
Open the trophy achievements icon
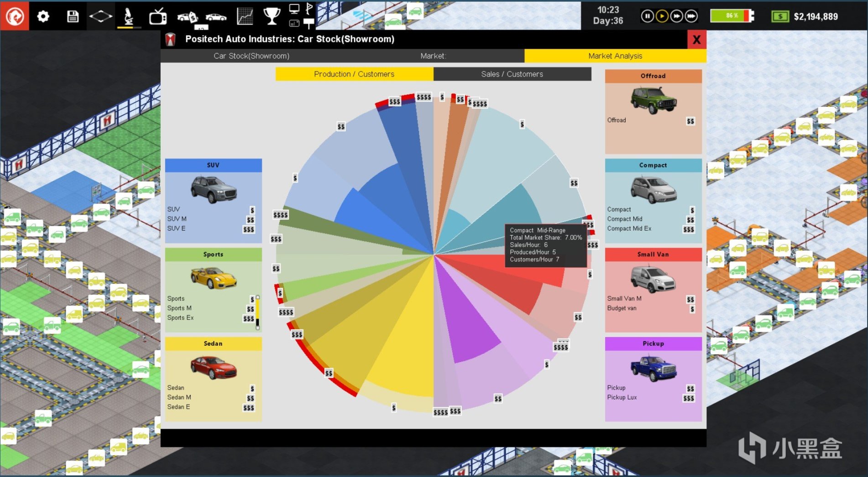(272, 16)
